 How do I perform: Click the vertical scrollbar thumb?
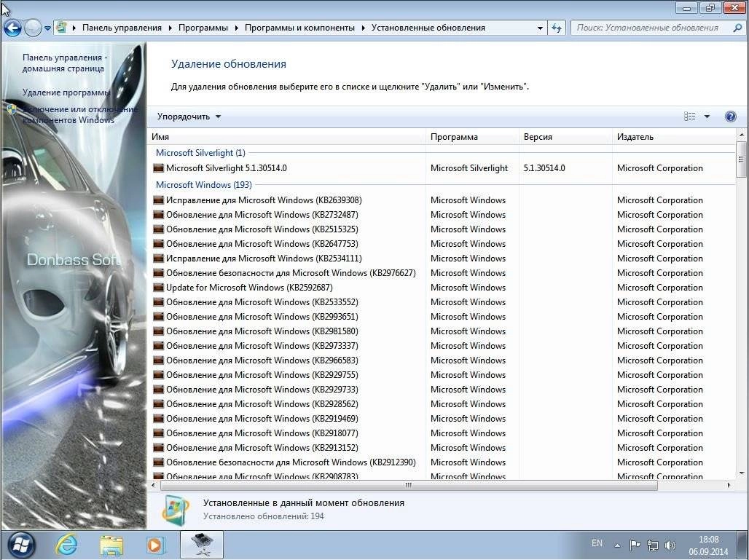[742, 159]
